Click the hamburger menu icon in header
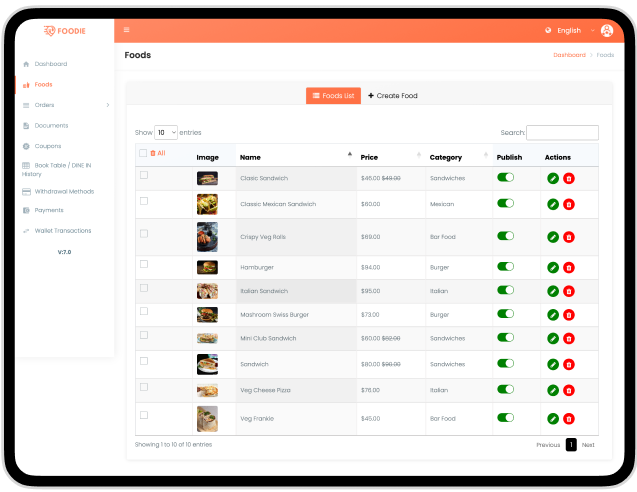Viewport: 637px width, 492px height. point(126,30)
